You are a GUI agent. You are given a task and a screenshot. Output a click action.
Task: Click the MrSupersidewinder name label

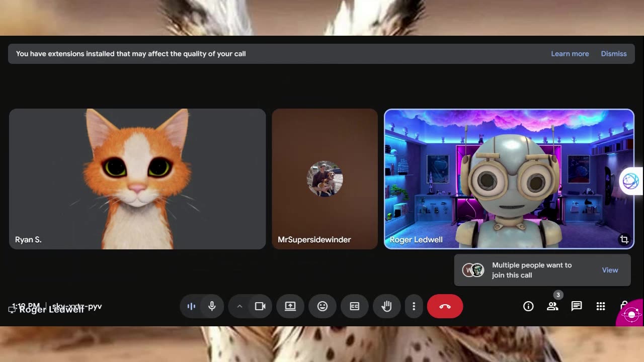tap(314, 240)
